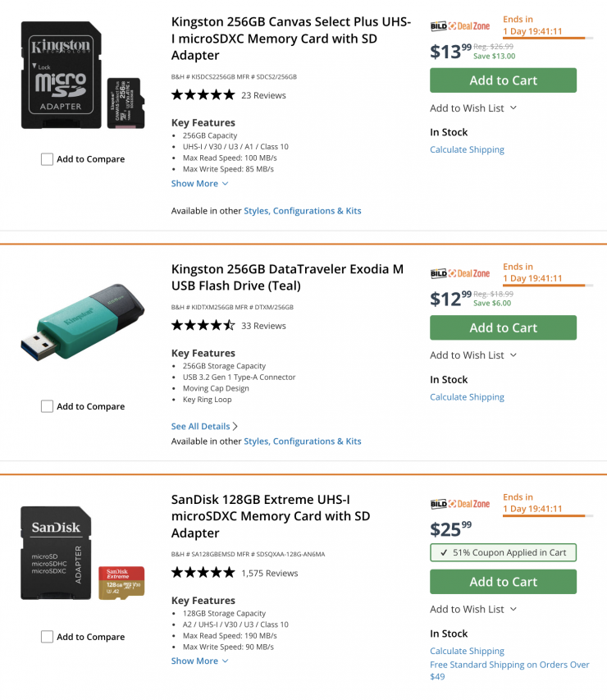Click DealZone logo on Kingston Canvas listing
Image resolution: width=607 pixels, height=700 pixels.
click(x=459, y=26)
